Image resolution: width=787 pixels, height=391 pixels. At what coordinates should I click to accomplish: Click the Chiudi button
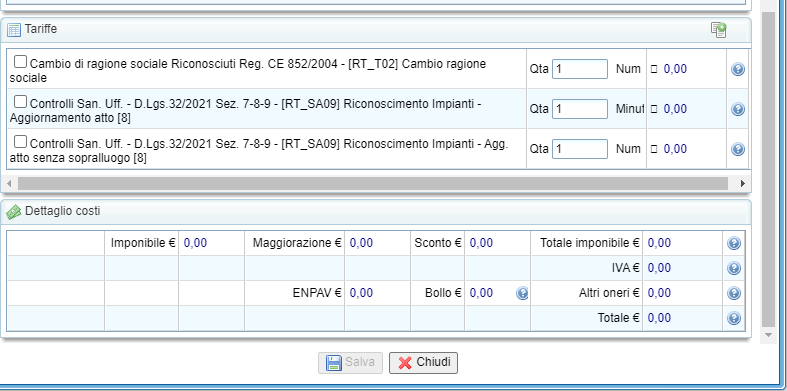click(423, 362)
